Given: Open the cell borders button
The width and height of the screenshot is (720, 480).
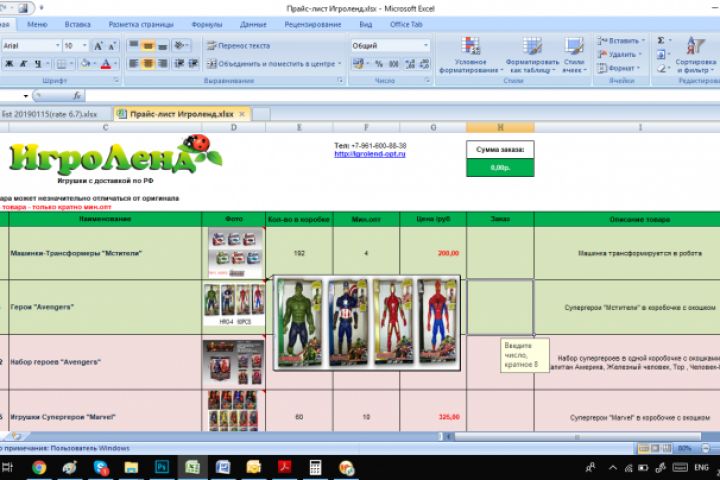Looking at the screenshot, I should pos(61,64).
